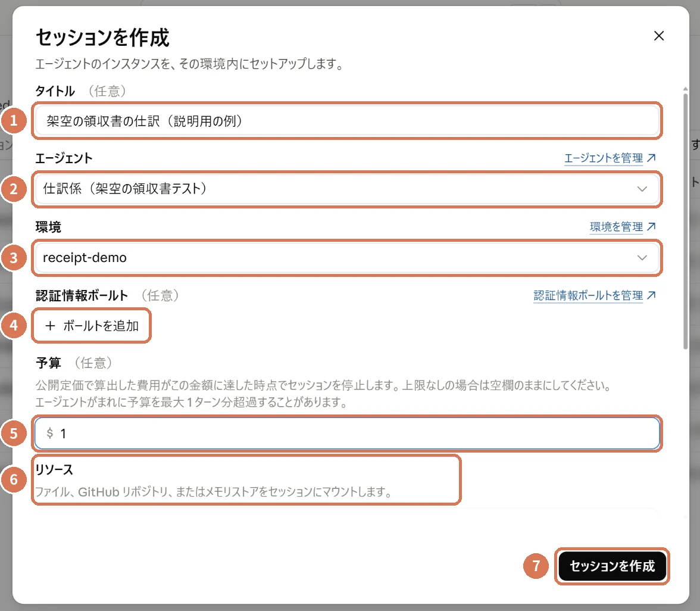
Task: Click the 予算 description text about 公開定価
Action: tap(324, 394)
